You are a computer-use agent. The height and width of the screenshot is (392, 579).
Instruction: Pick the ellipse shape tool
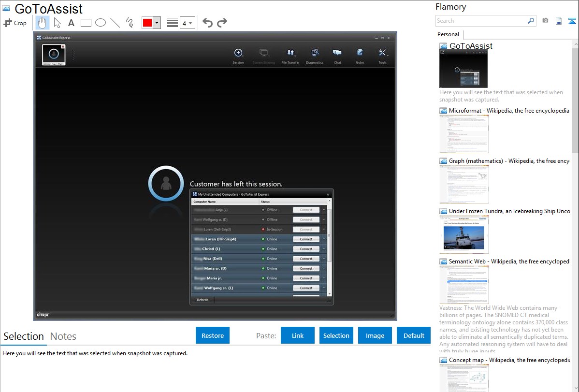[101, 23]
